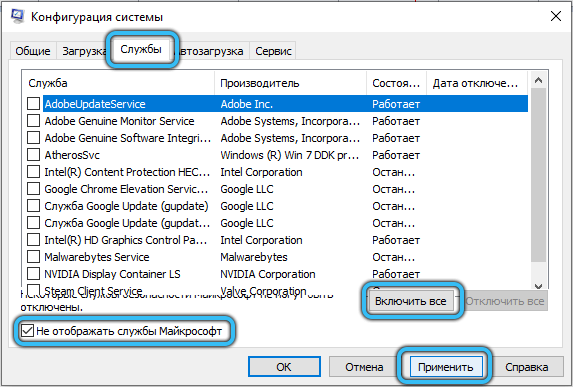This screenshot has width=573, height=387.
Task: Tick Служба Google Update (gupdate) checkbox
Action: tap(33, 206)
